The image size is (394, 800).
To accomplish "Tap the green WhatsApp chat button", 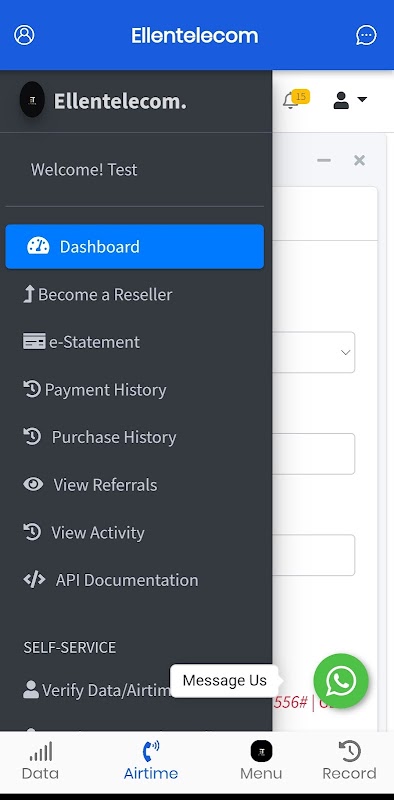I will pos(341,681).
